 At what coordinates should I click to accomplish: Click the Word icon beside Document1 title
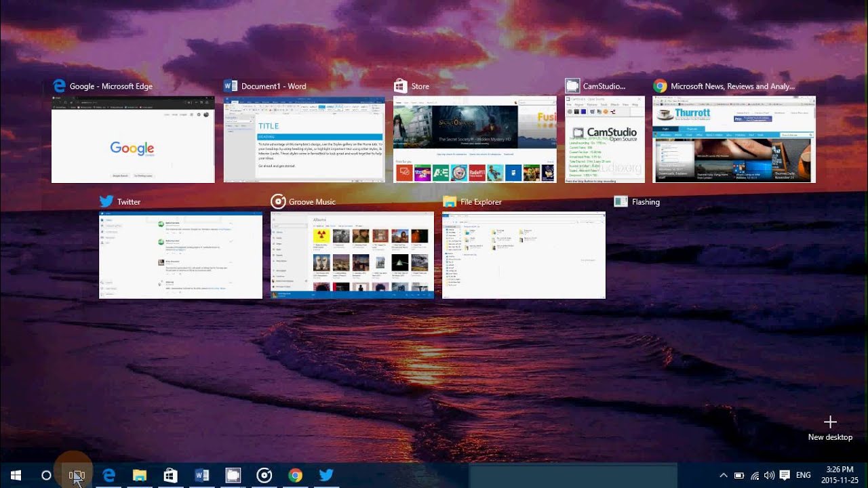click(231, 86)
